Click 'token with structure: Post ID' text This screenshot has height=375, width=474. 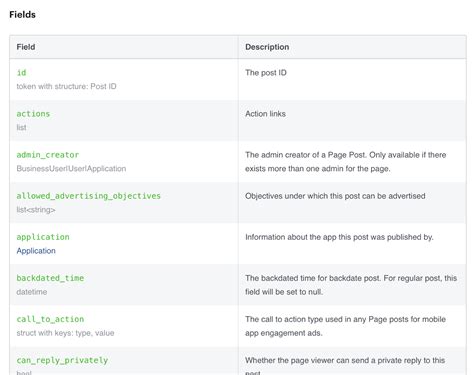pyautogui.click(x=66, y=86)
